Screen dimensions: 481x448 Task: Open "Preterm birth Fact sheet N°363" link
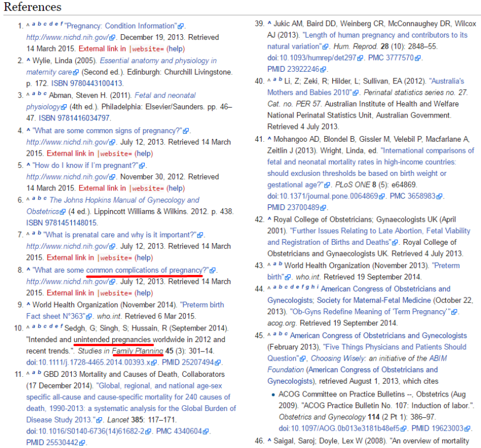125,310
